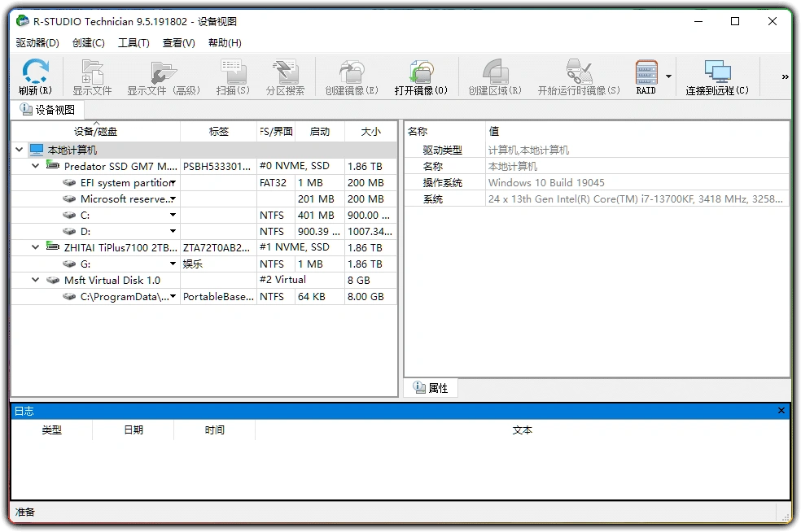Sort by 标签 column header

(219, 131)
